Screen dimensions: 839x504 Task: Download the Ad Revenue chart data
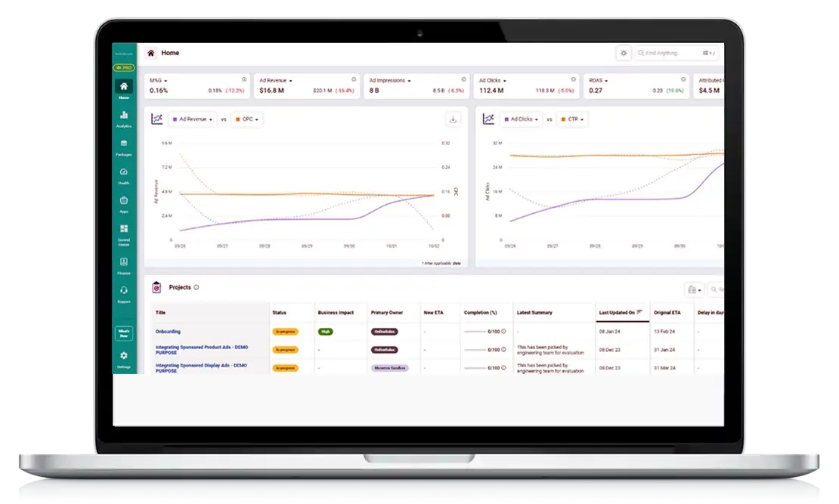pos(453,119)
